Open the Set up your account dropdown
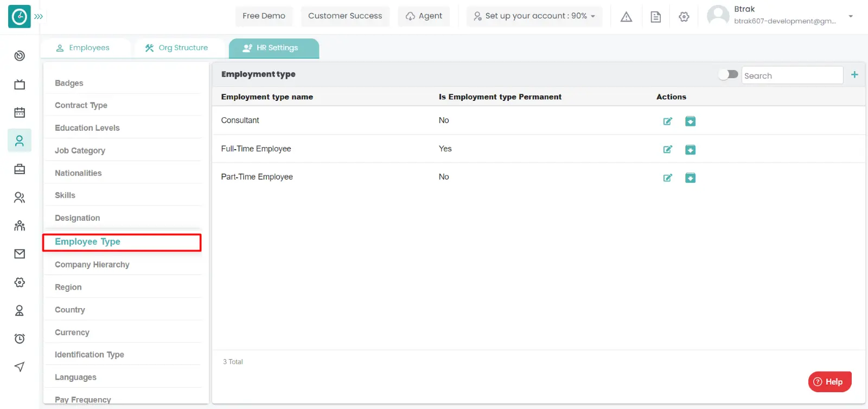The width and height of the screenshot is (868, 409). pos(534,16)
